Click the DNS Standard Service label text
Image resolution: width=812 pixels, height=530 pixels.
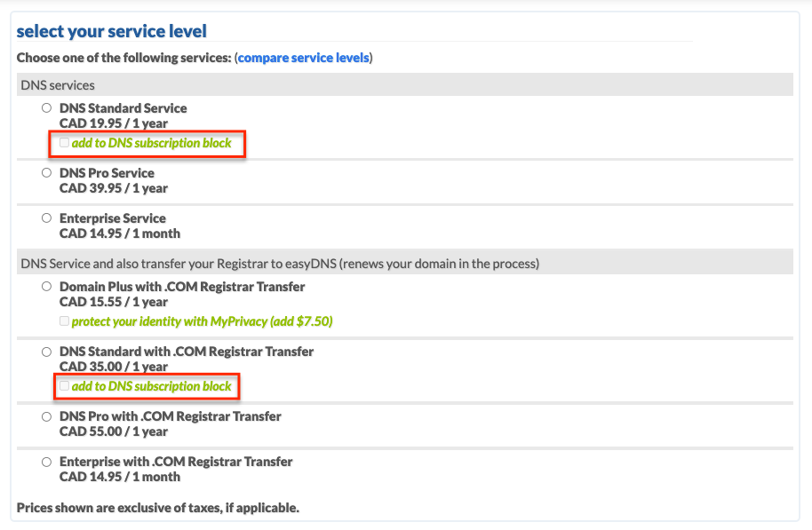(x=123, y=108)
